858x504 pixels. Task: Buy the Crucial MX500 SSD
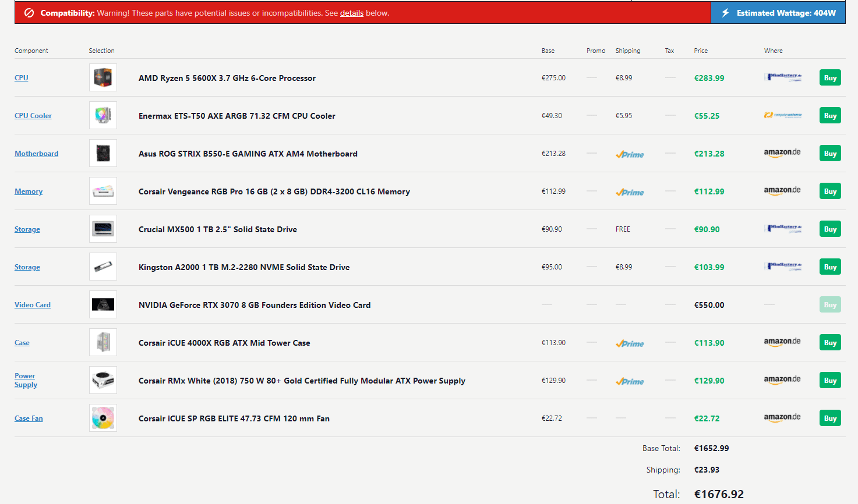(x=830, y=229)
